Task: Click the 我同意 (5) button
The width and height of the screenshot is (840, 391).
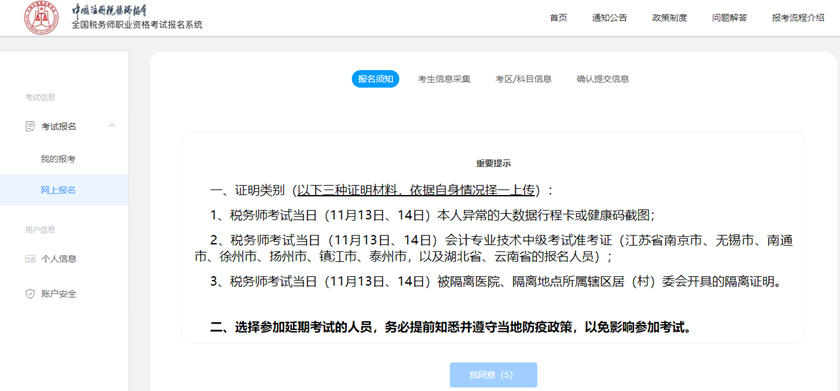Action: 493,375
